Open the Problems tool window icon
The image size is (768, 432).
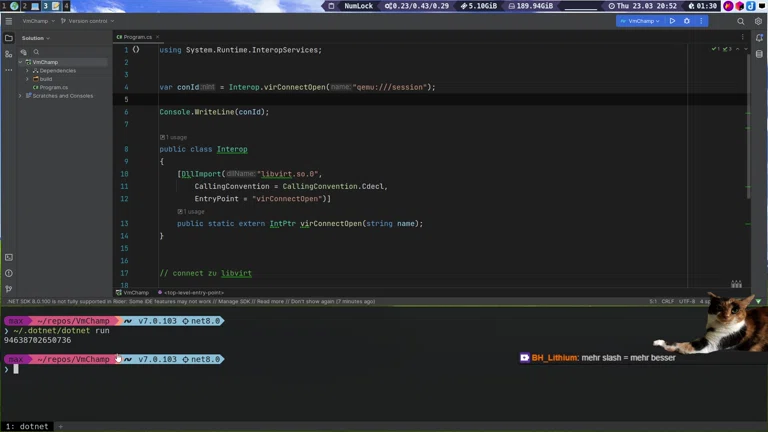(9, 273)
